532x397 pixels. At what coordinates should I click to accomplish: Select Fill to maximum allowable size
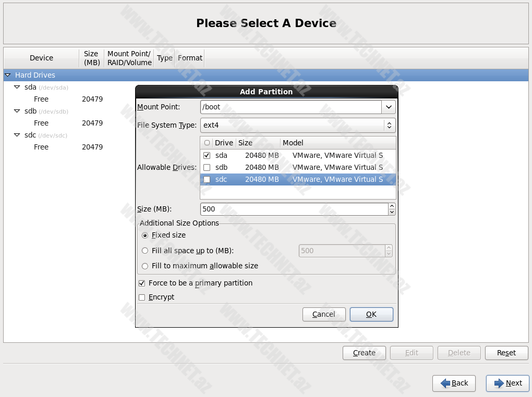[x=145, y=266]
